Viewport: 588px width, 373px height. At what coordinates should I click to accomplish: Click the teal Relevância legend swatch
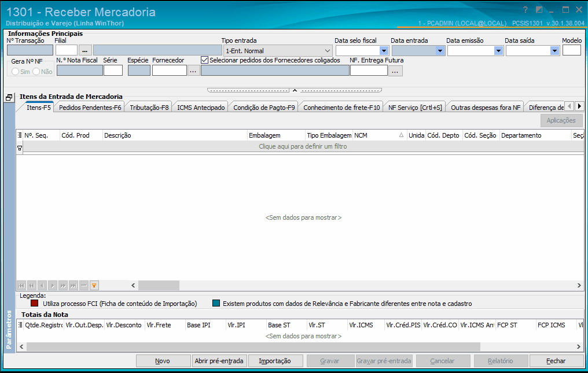[x=216, y=303]
